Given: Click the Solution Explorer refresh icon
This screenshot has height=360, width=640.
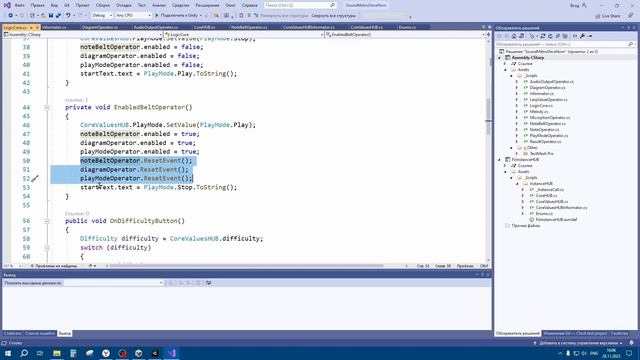Looking at the screenshot, I should [550, 36].
